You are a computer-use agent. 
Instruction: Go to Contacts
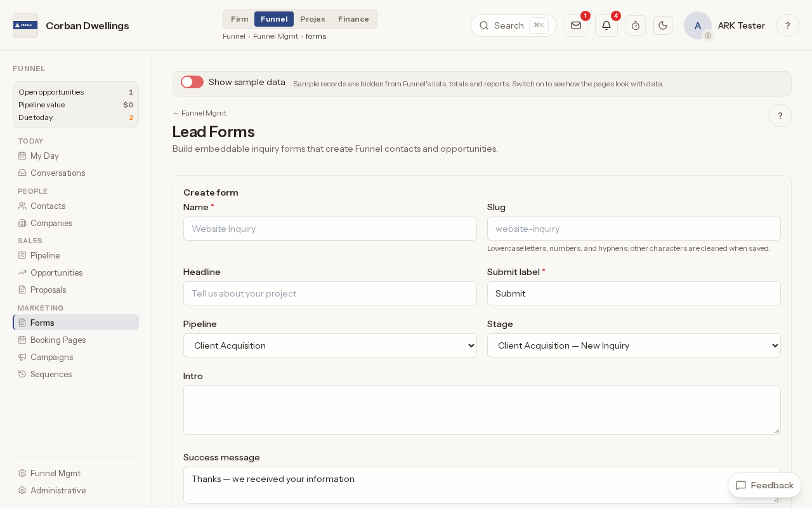[x=75, y=206]
